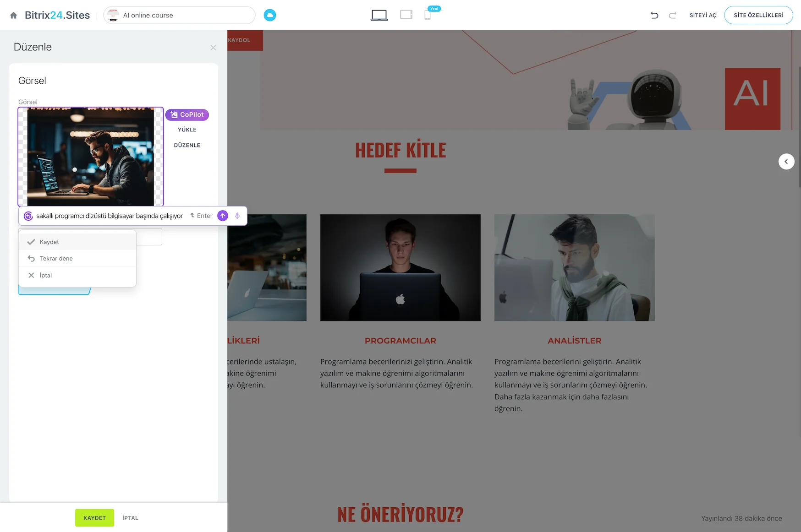Click DÜZENLE to edit the image
Screen dimensions: 801x532
pyautogui.click(x=187, y=145)
